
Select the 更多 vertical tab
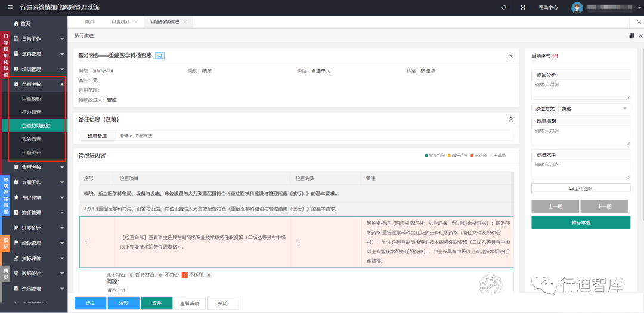tap(6, 274)
